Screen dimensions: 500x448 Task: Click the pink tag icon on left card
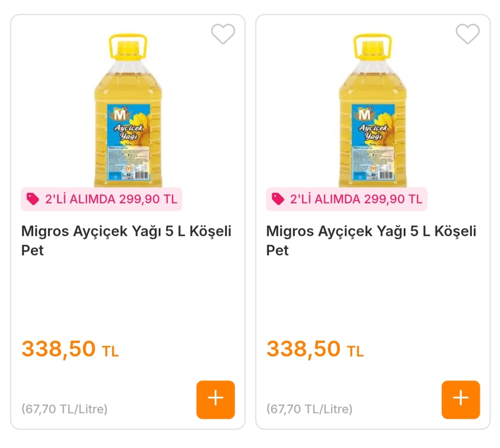(32, 199)
